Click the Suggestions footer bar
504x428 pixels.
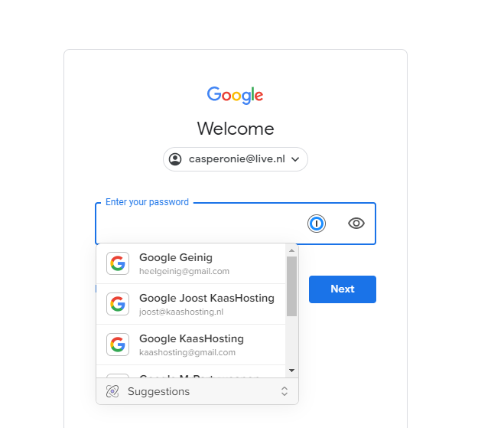(197, 391)
